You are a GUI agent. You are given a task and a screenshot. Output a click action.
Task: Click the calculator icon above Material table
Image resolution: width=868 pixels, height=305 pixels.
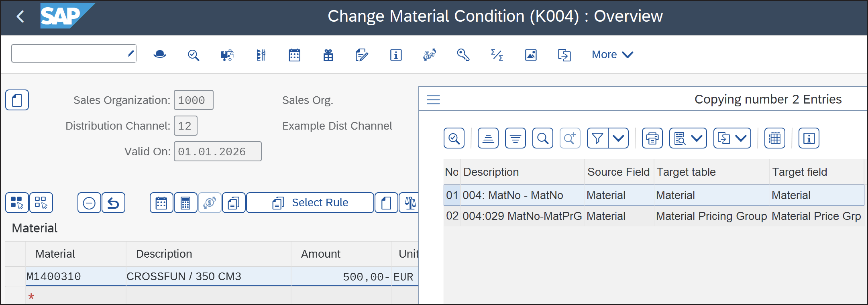click(185, 203)
